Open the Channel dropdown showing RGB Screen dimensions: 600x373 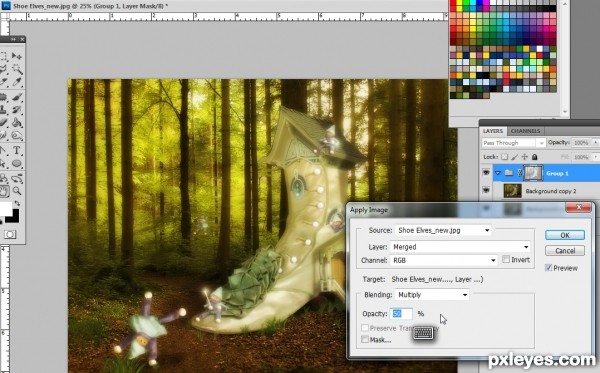tap(443, 260)
